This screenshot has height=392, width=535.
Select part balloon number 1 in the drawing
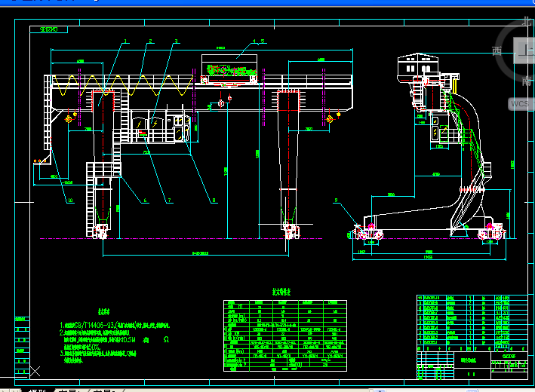pos(126,41)
